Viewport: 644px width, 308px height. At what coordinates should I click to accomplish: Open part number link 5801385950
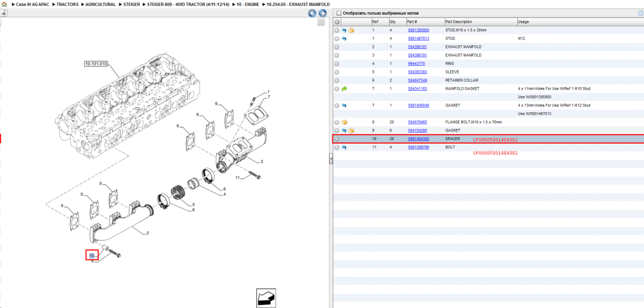tap(418, 30)
